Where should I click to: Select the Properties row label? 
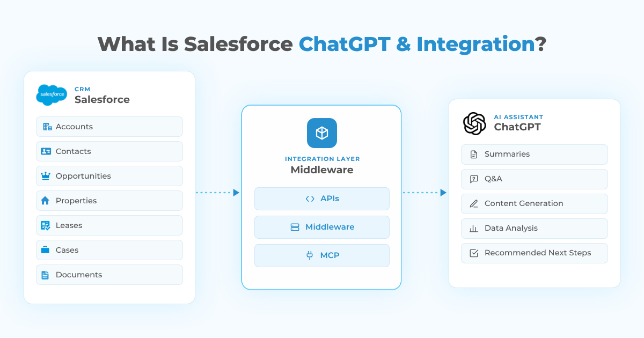[76, 201]
